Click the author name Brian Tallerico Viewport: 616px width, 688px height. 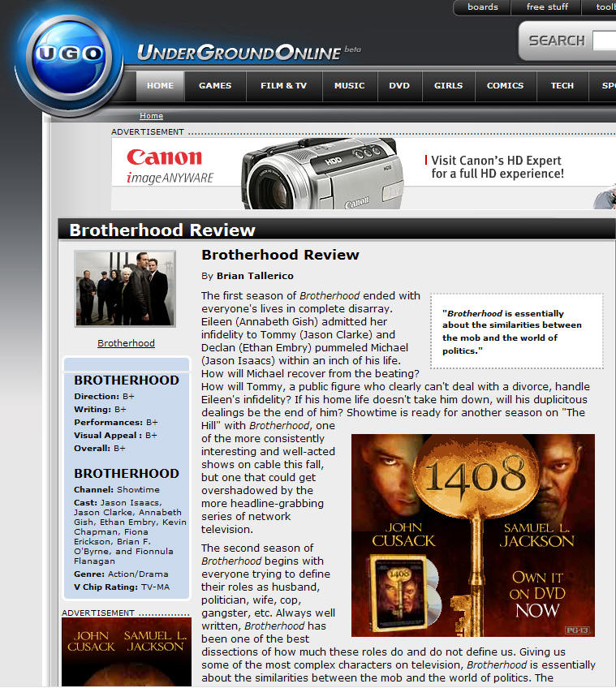pyautogui.click(x=255, y=276)
